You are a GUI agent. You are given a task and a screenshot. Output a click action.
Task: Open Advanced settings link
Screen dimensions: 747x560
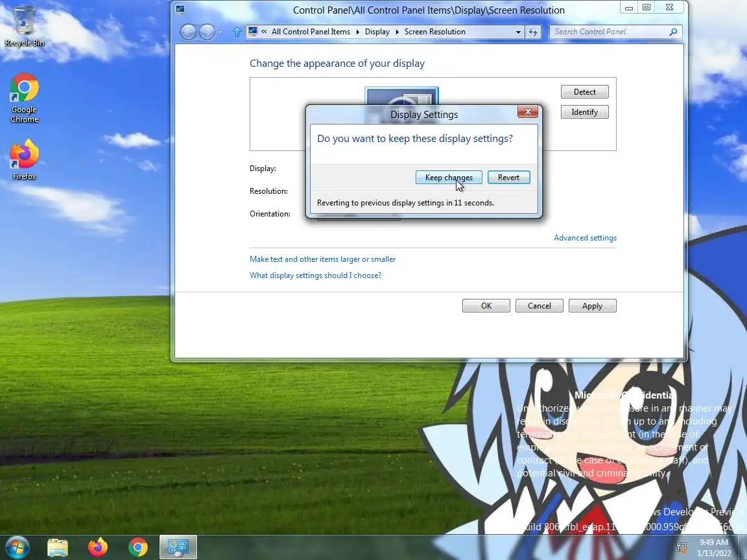(x=585, y=238)
